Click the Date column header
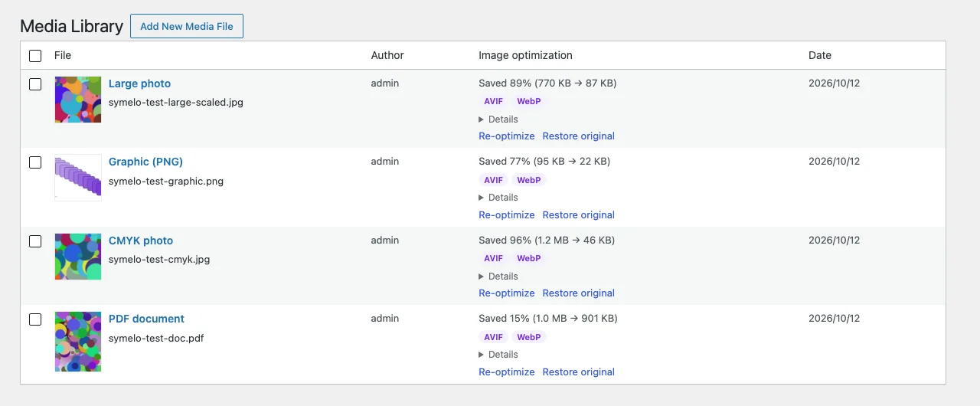 [820, 55]
